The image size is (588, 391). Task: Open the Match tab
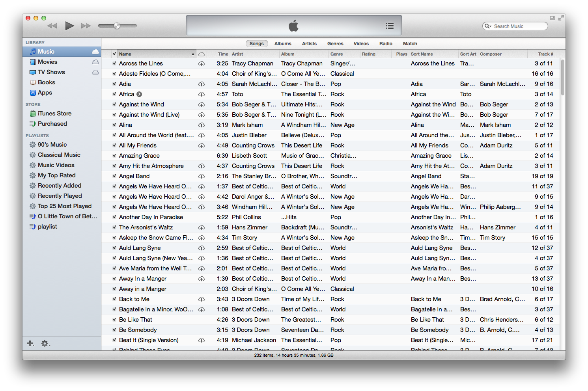point(410,44)
